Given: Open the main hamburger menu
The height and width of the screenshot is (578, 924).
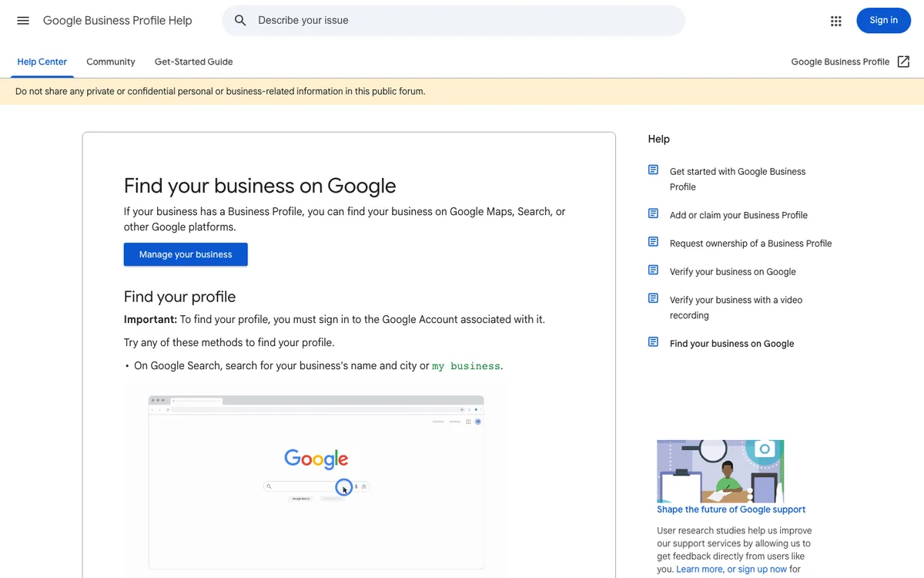Looking at the screenshot, I should coord(23,21).
